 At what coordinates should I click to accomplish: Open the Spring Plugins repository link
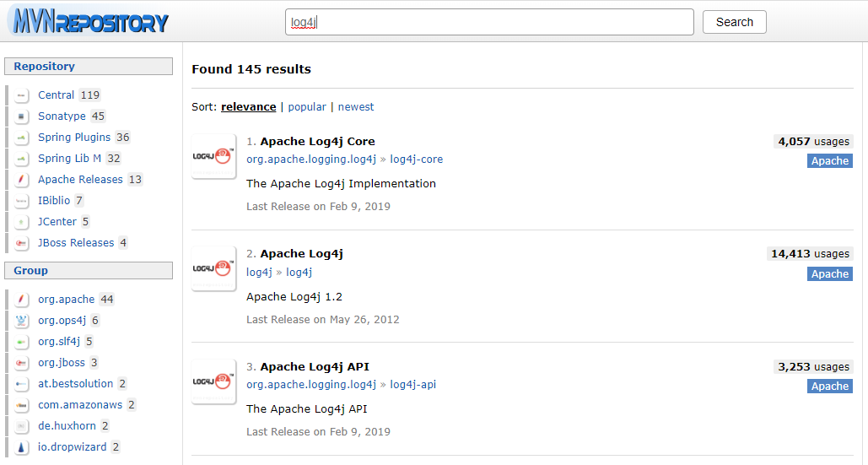click(74, 138)
